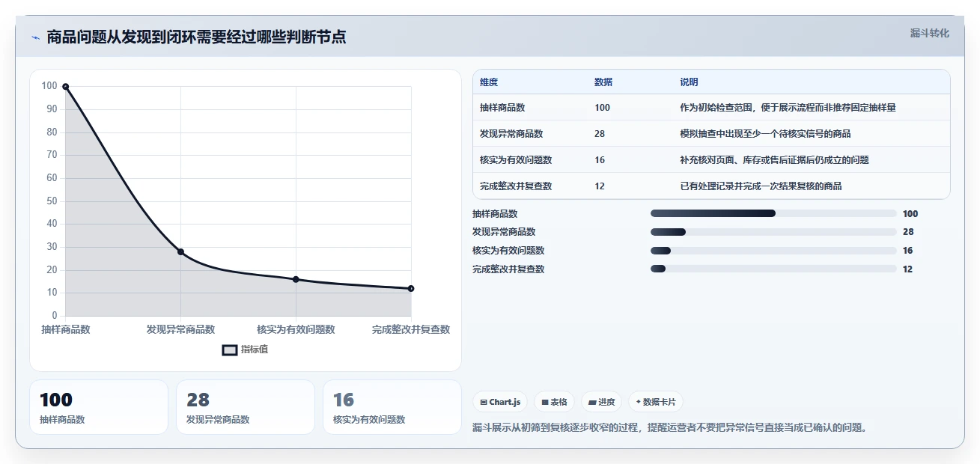Select the 数据卡片 tag chip
The height and width of the screenshot is (464, 980).
[x=656, y=402]
